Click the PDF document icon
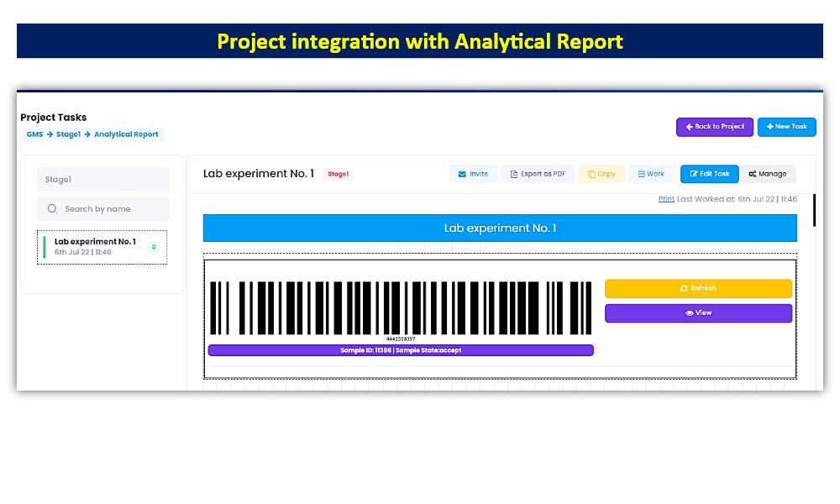840x504 pixels. 514,174
